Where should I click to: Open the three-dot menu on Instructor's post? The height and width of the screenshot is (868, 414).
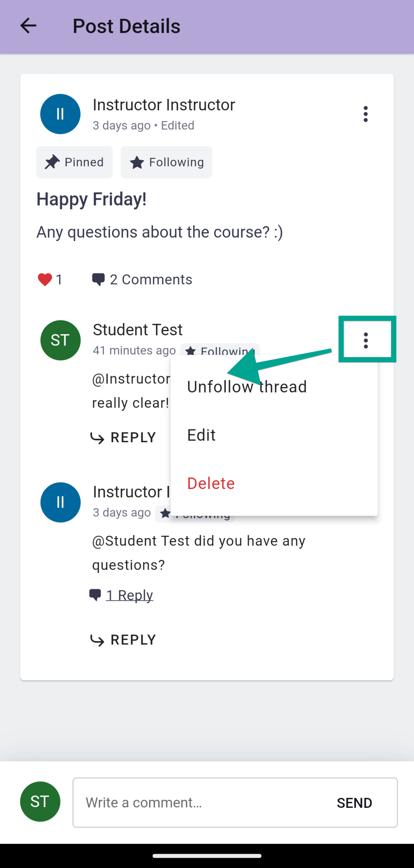pos(366,114)
